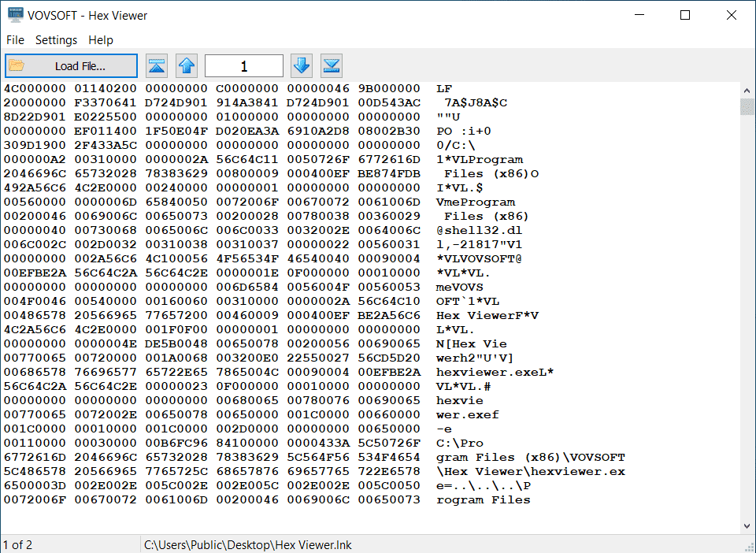756x553 pixels.
Task: Click ASCII text 'werh2"U'V]'
Action: [476, 358]
